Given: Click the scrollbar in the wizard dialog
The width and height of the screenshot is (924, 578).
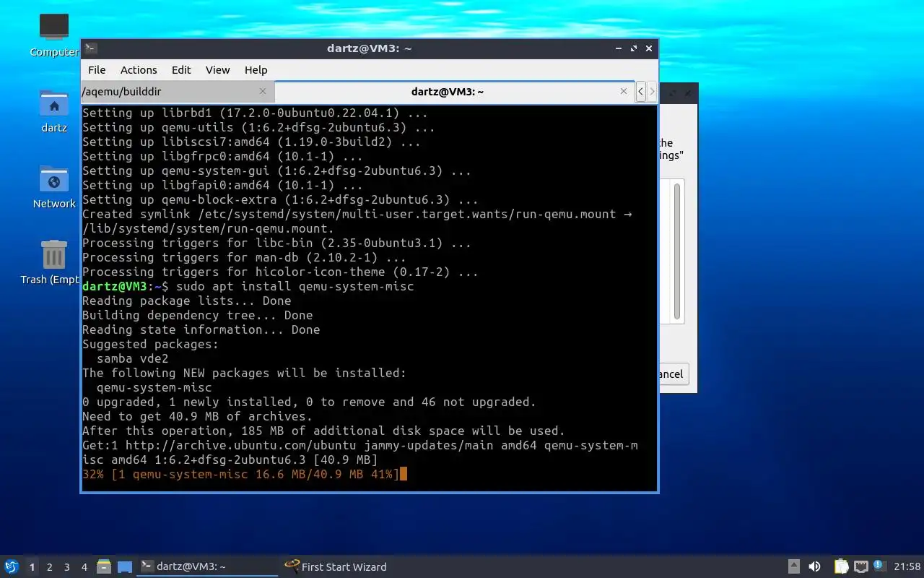Looking at the screenshot, I should tap(677, 251).
